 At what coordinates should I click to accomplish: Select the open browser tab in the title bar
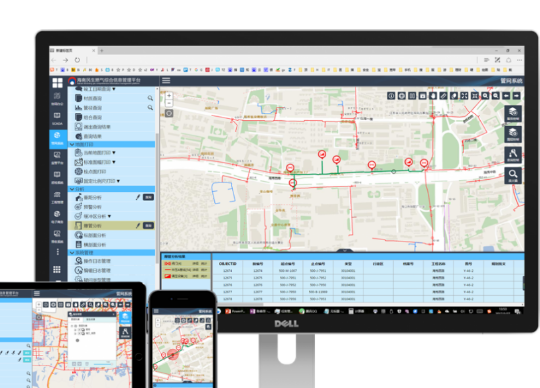click(x=73, y=50)
